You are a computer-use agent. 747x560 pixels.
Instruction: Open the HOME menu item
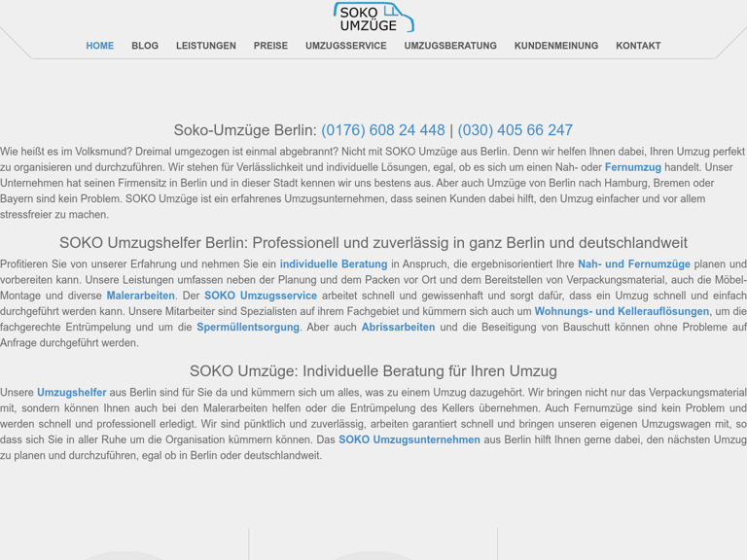pos(99,46)
